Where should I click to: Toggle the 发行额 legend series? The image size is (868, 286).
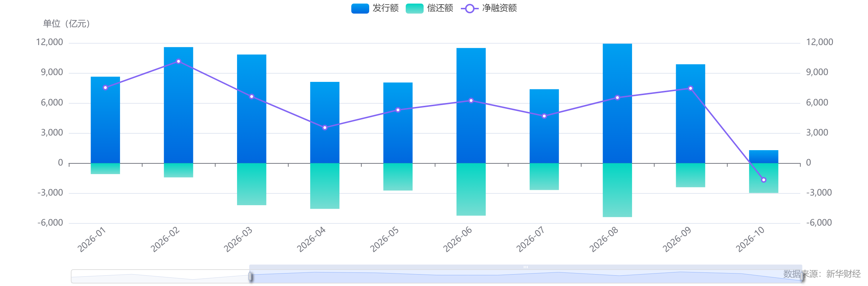(x=375, y=8)
